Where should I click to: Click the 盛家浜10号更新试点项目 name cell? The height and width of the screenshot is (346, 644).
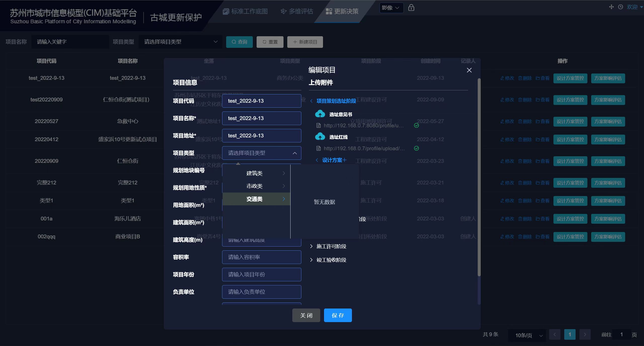[128, 139]
